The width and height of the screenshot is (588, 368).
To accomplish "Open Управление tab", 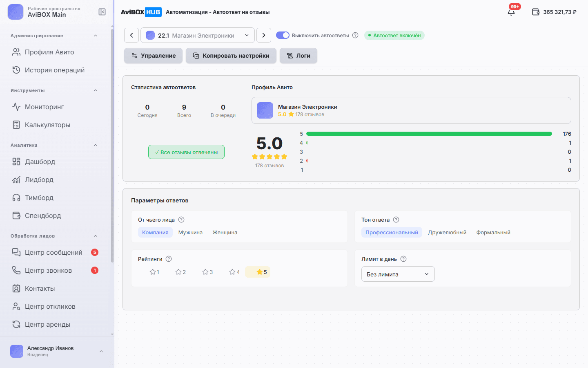I will [153, 56].
